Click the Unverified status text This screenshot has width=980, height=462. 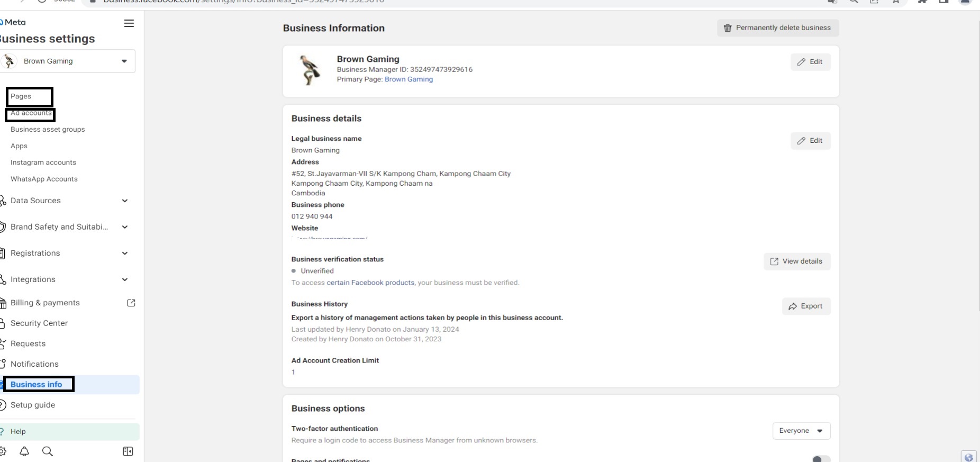(x=317, y=271)
